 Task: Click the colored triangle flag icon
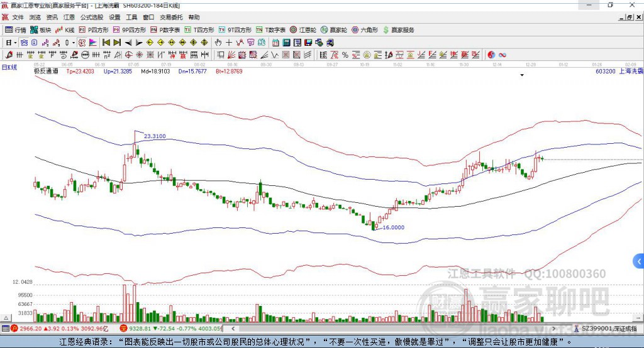pyautogui.click(x=93, y=43)
